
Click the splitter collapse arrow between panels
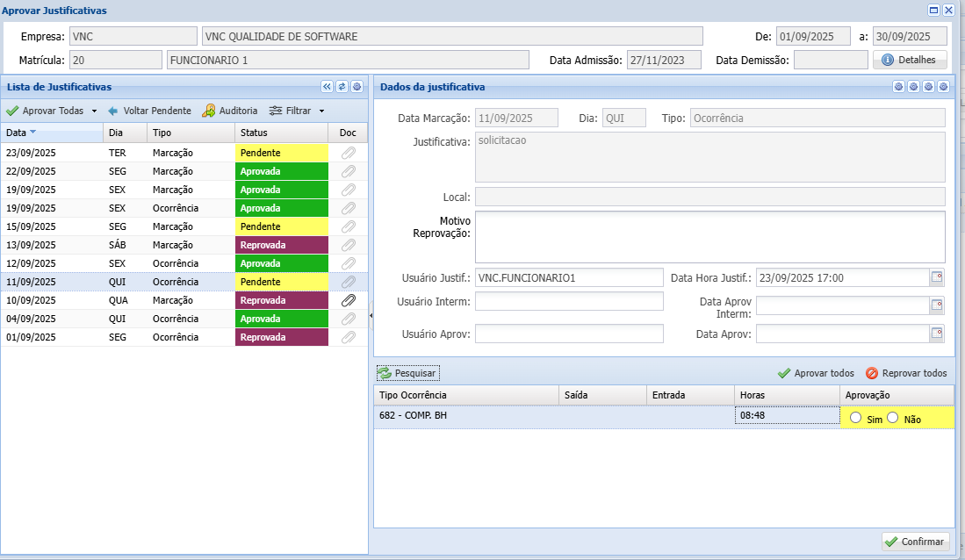pyautogui.click(x=371, y=315)
